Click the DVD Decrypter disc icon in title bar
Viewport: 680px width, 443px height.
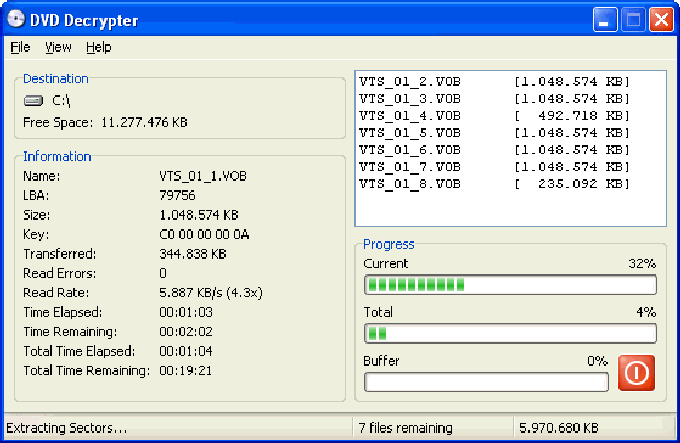(16, 20)
